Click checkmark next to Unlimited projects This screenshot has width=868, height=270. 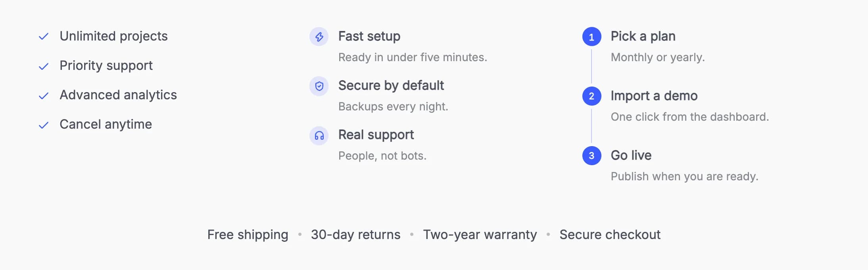(44, 37)
